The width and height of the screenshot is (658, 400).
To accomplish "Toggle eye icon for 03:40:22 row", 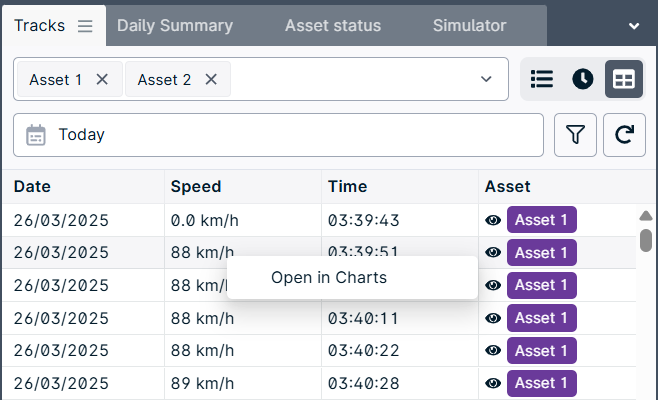I will 493,350.
